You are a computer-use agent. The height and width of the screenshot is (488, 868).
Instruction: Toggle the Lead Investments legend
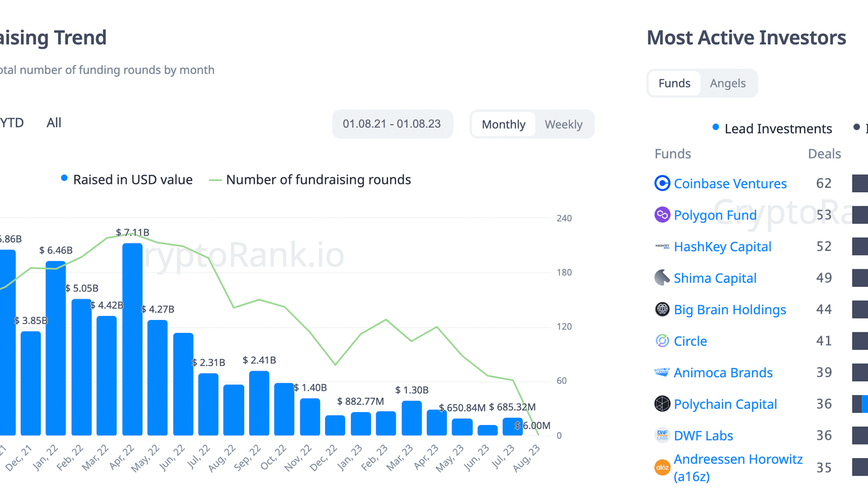click(772, 128)
